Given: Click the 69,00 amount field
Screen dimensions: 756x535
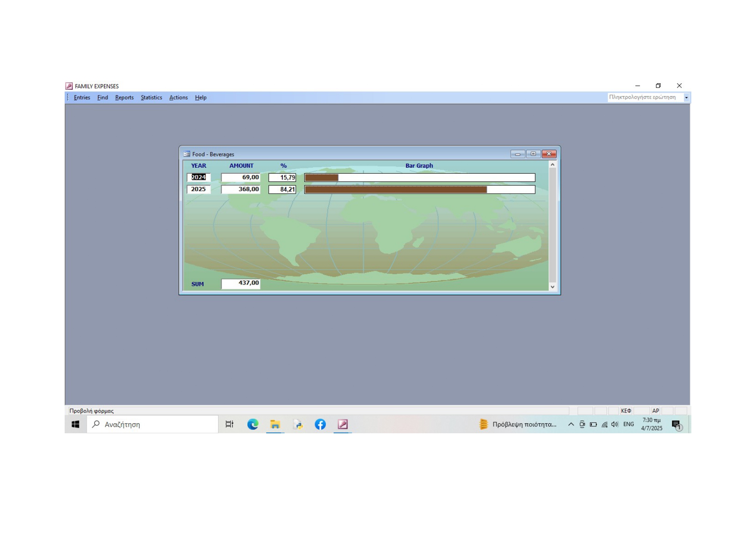Looking at the screenshot, I should tap(241, 177).
